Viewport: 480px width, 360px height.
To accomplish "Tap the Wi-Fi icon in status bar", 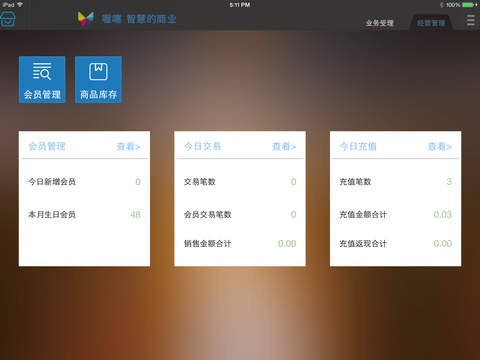I will (20, 5).
